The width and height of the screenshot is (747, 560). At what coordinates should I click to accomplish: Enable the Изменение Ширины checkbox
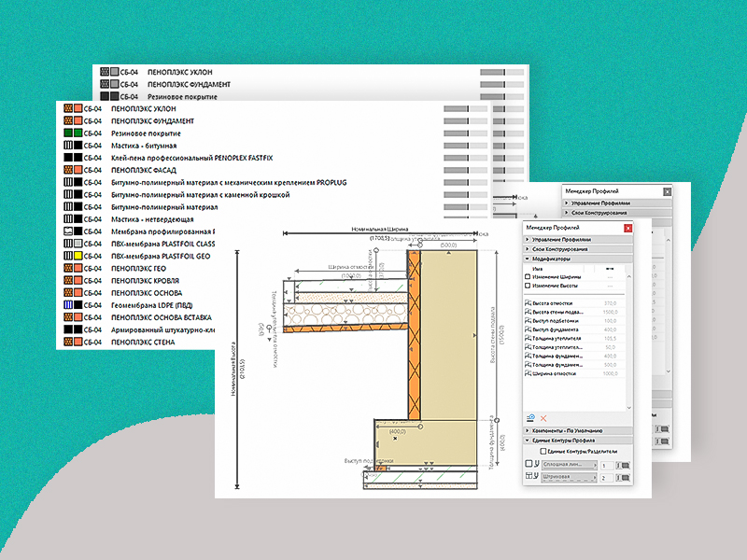pos(529,276)
